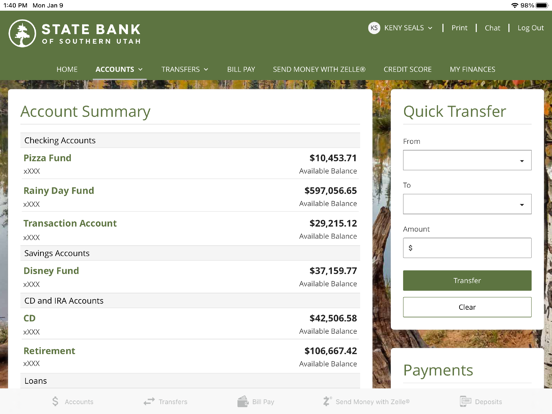552x414 pixels.
Task: Tap the Transfers arrows icon in bottom bar
Action: click(x=149, y=401)
